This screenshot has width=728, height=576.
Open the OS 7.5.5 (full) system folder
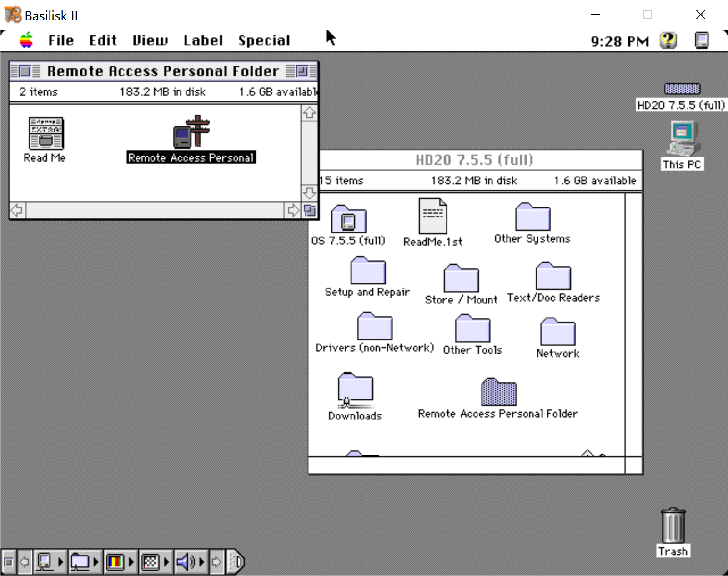coord(348,219)
